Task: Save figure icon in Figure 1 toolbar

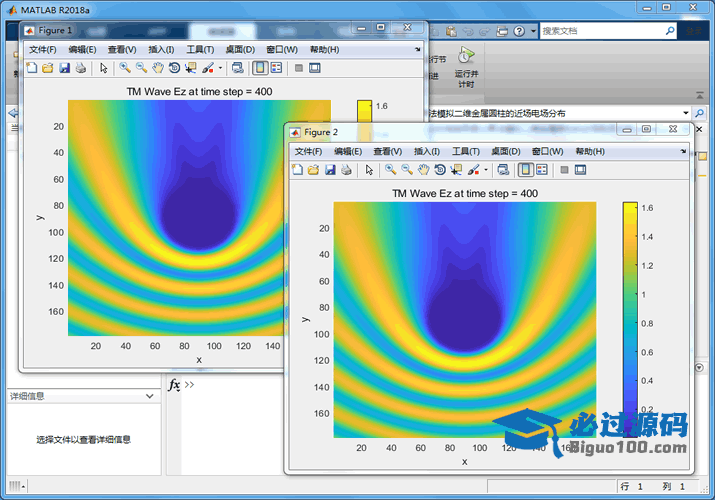Action: click(64, 68)
